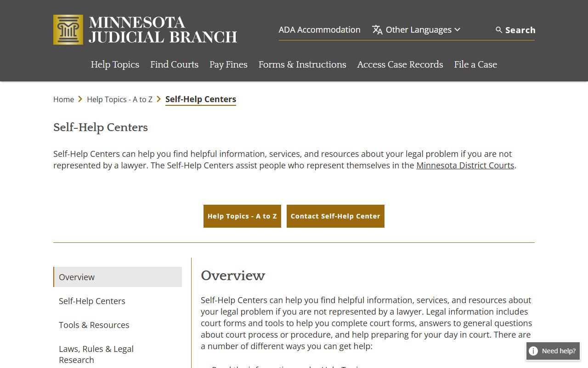Click the info icon in Need help
This screenshot has width=588, height=368.
tap(533, 351)
